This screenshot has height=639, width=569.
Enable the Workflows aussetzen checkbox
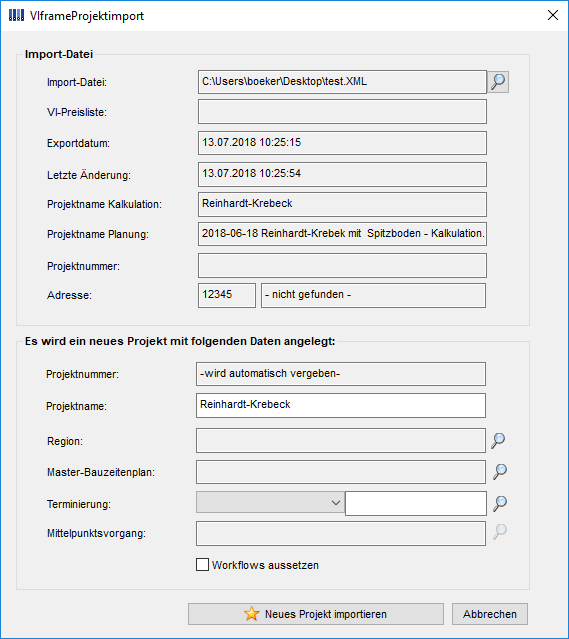pyautogui.click(x=202, y=564)
